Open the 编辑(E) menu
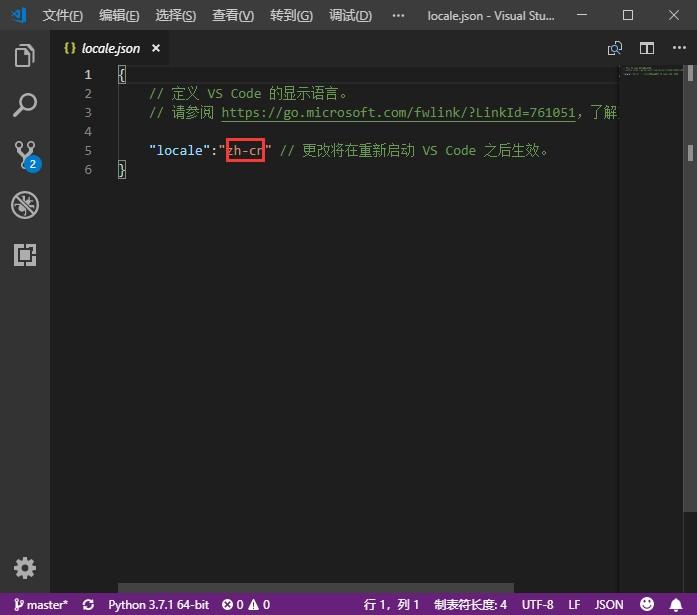The image size is (697, 615). coord(119,16)
